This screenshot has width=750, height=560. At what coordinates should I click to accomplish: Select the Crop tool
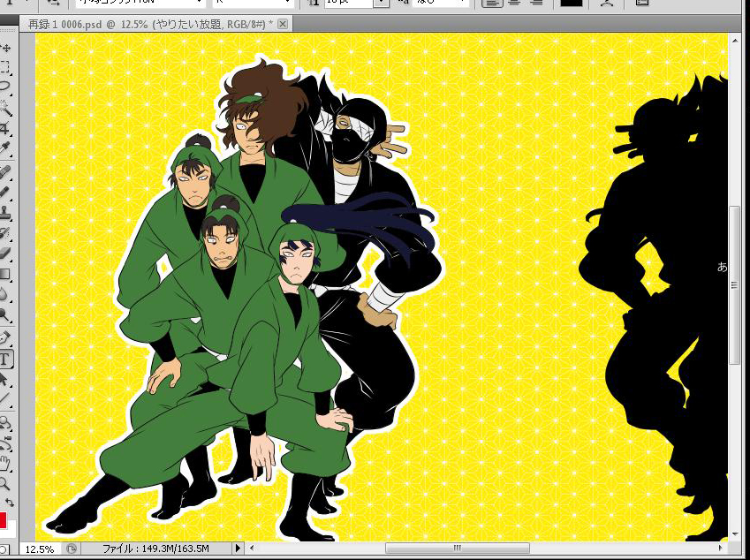[4, 128]
